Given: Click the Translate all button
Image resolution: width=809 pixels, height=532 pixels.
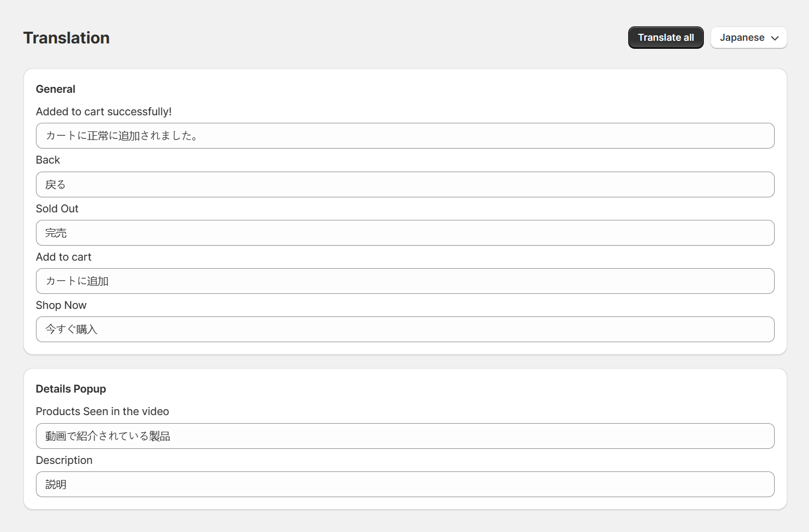Looking at the screenshot, I should [x=665, y=38].
